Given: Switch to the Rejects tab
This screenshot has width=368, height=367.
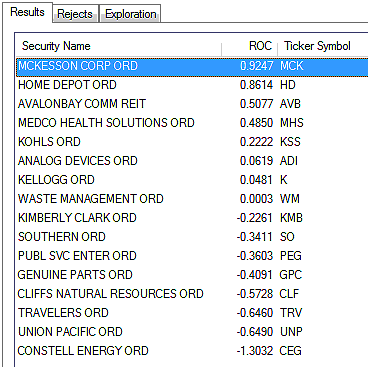Looking at the screenshot, I should click(75, 14).
